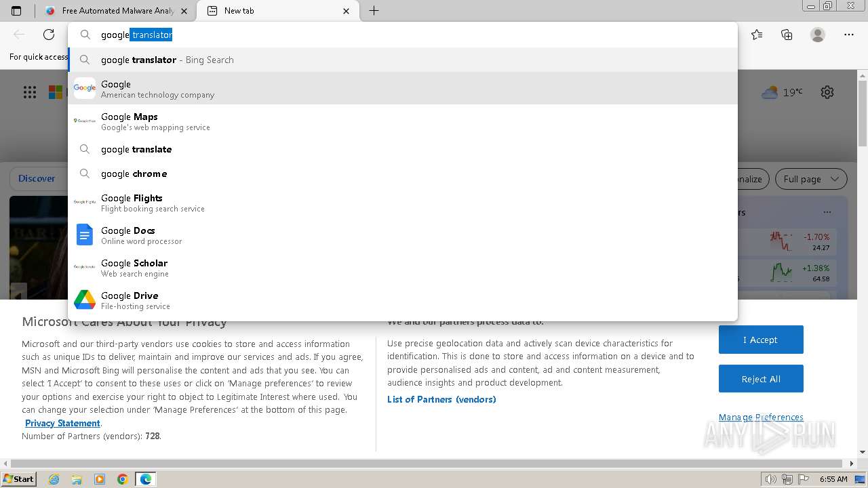The width and height of the screenshot is (868, 488).
Task: Click the Google Drive triangle icon
Action: [85, 300]
